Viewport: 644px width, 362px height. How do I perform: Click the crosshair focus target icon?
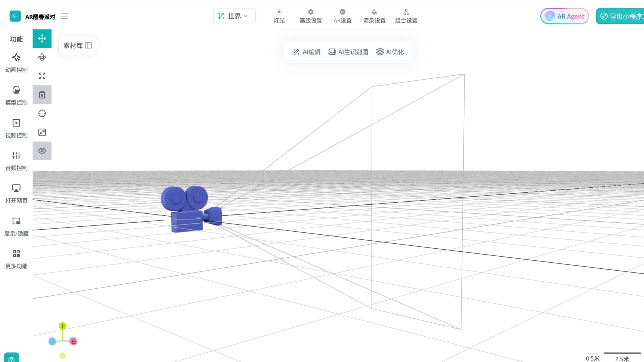(42, 113)
